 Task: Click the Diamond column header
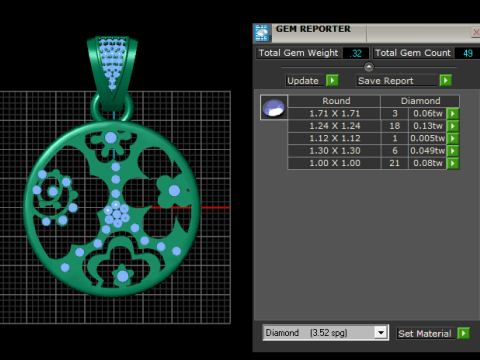coord(420,101)
